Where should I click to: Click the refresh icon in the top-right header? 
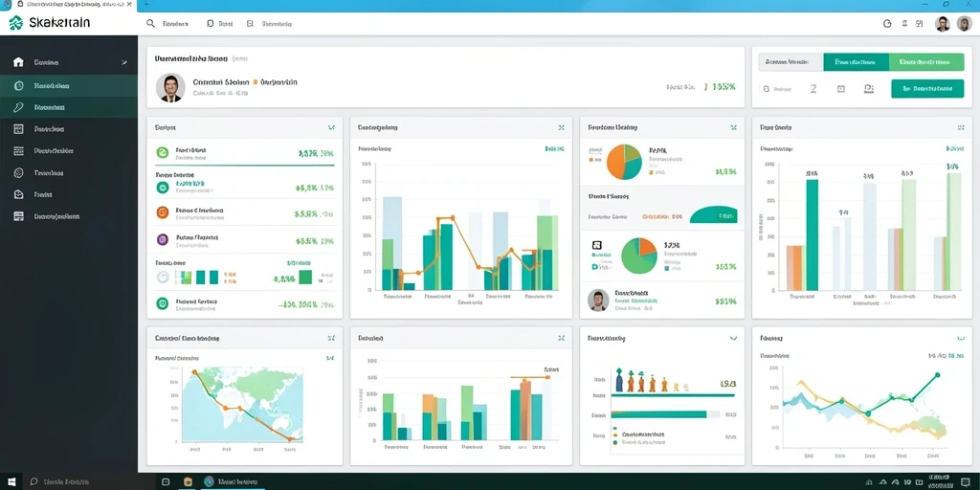[x=886, y=24]
